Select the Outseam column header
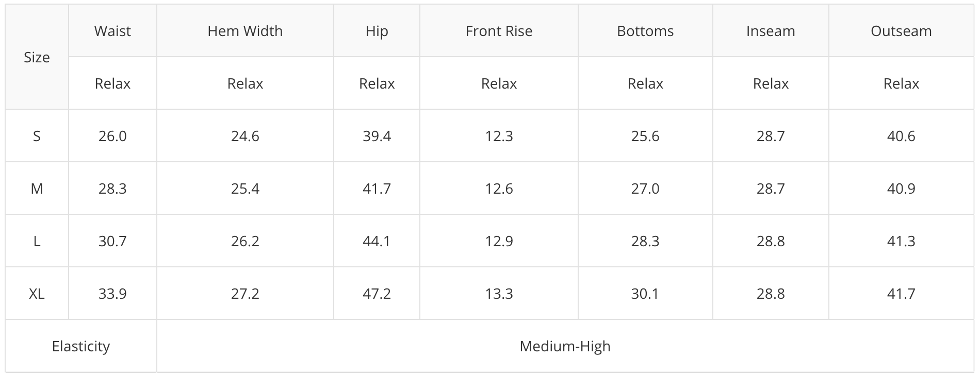Viewport: 980px width, 375px height. click(x=901, y=31)
